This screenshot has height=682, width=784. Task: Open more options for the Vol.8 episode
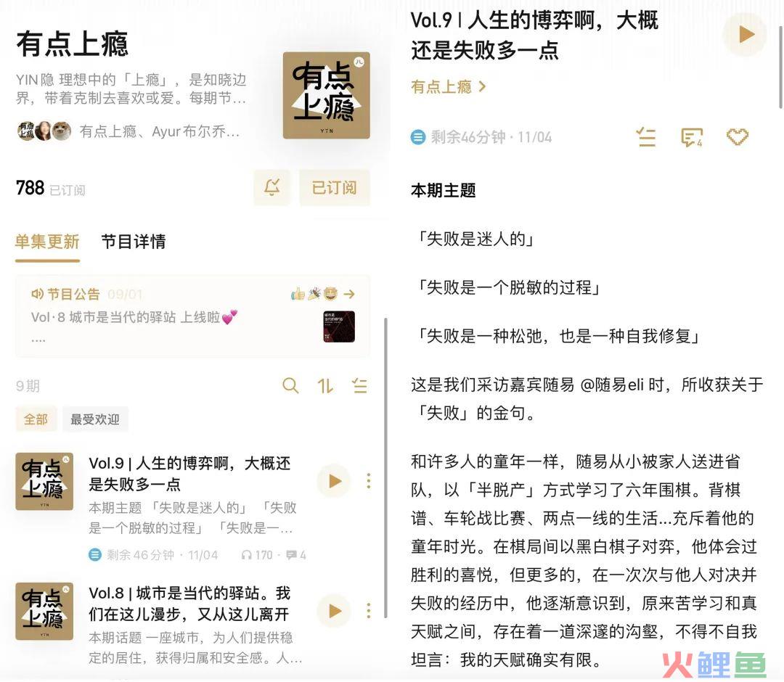(369, 611)
